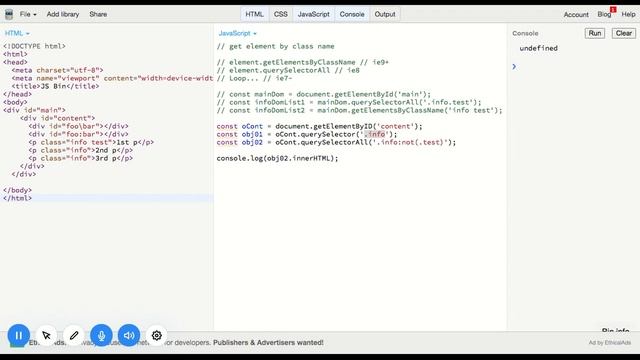
Task: Click the 'const oCont' code line
Action: pos(320,127)
